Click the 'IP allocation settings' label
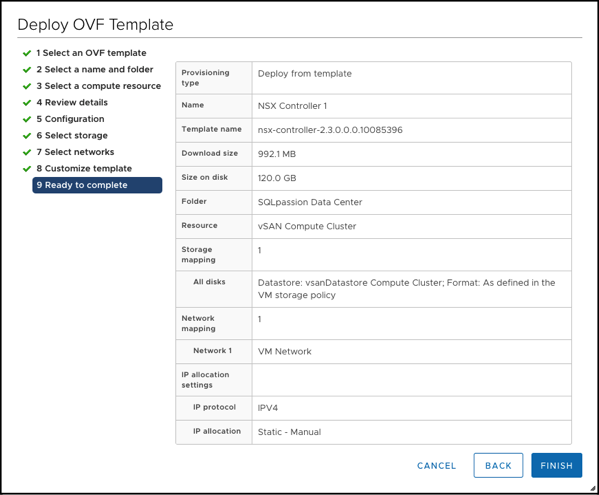599x495 pixels. pyautogui.click(x=205, y=380)
